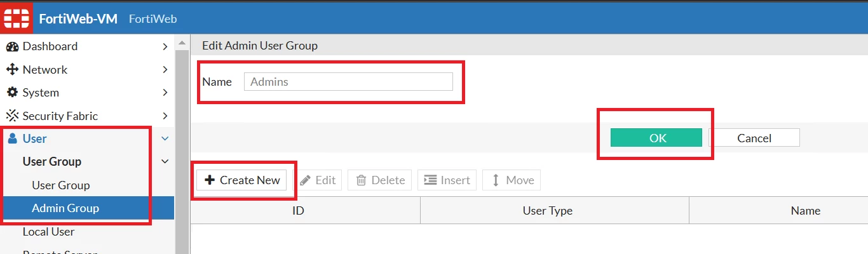Click the Insert toolbar button

click(x=447, y=180)
